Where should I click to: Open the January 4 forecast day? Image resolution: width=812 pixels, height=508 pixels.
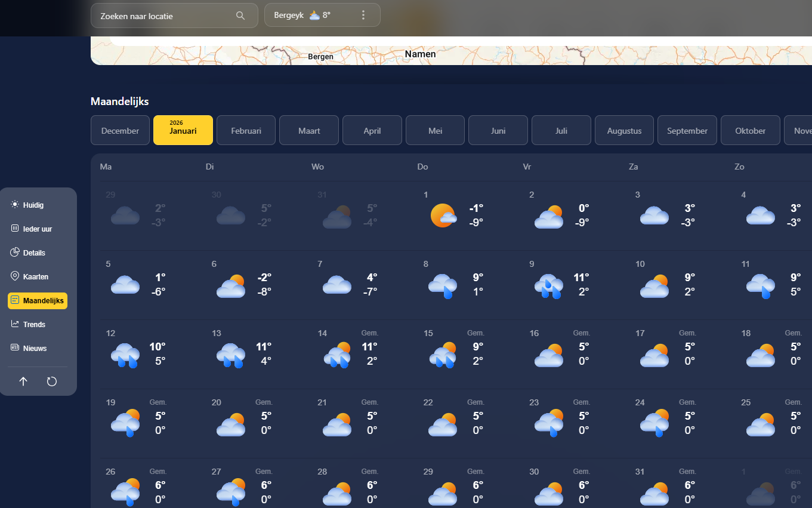coord(773,215)
